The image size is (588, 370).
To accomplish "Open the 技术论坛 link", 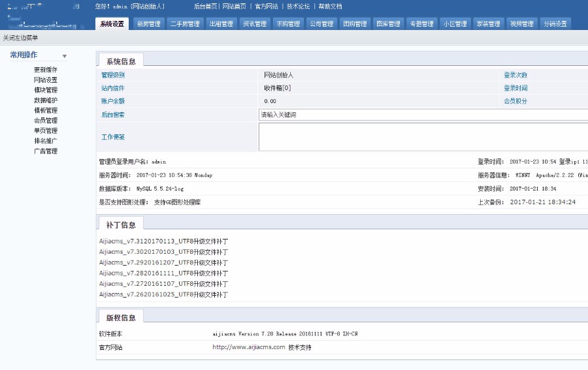I will tap(298, 7).
